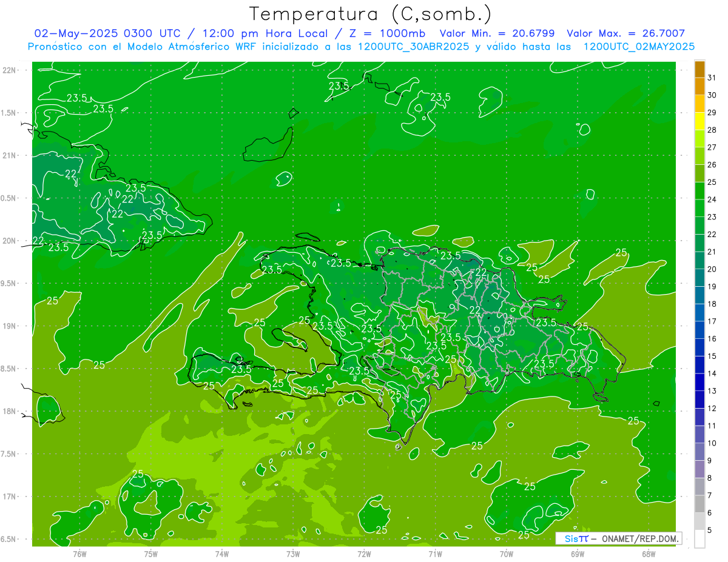
Task: Click the purple swatch between 8 and 9
Action: point(699,469)
